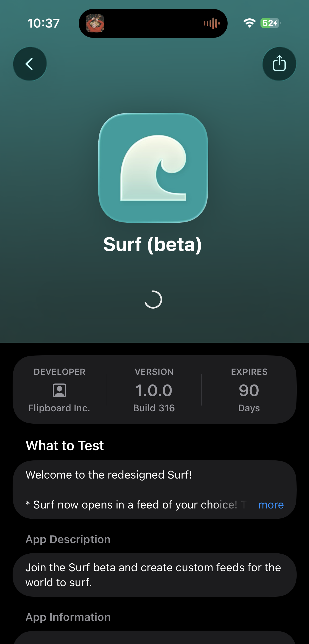309x644 pixels.
Task: Tap the Flipboard Inc. developer name
Action: point(59,408)
